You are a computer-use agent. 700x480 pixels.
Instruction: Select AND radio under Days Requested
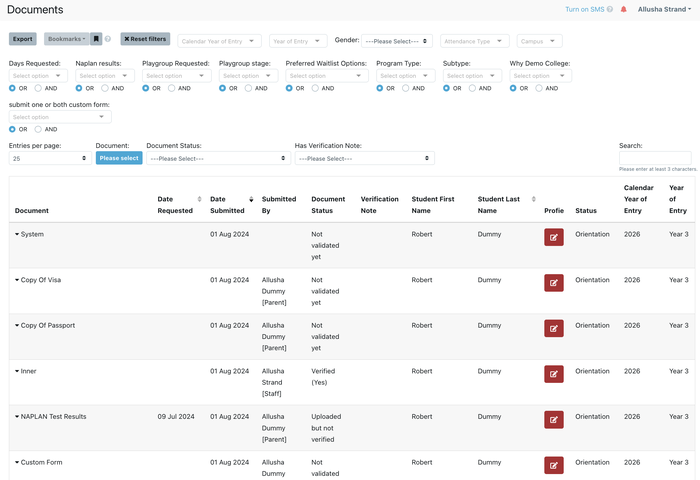click(x=39, y=88)
